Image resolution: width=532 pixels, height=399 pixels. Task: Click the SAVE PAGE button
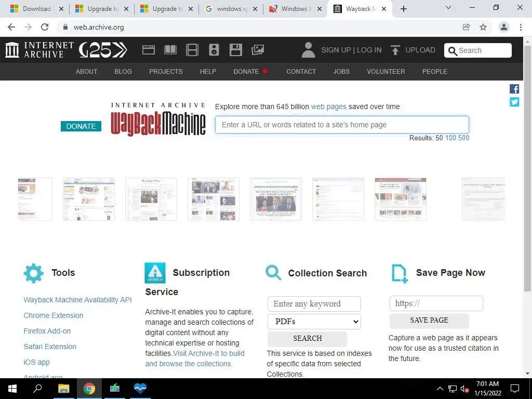point(429,320)
